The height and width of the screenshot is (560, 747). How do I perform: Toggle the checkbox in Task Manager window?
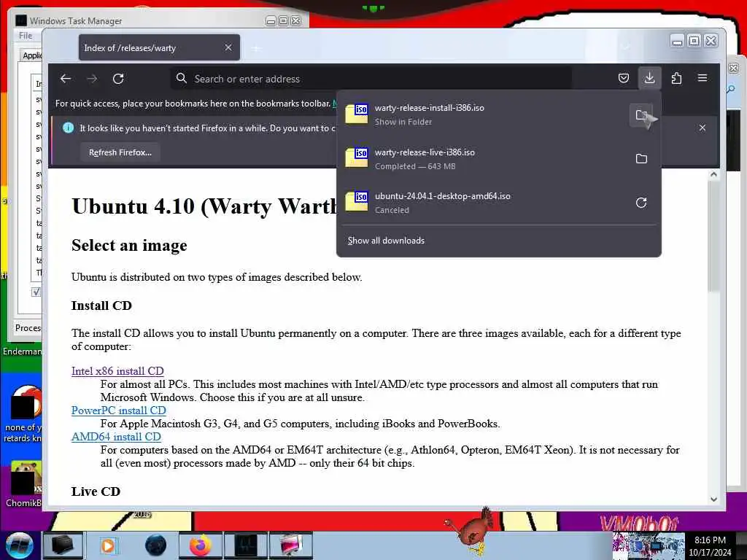click(36, 292)
